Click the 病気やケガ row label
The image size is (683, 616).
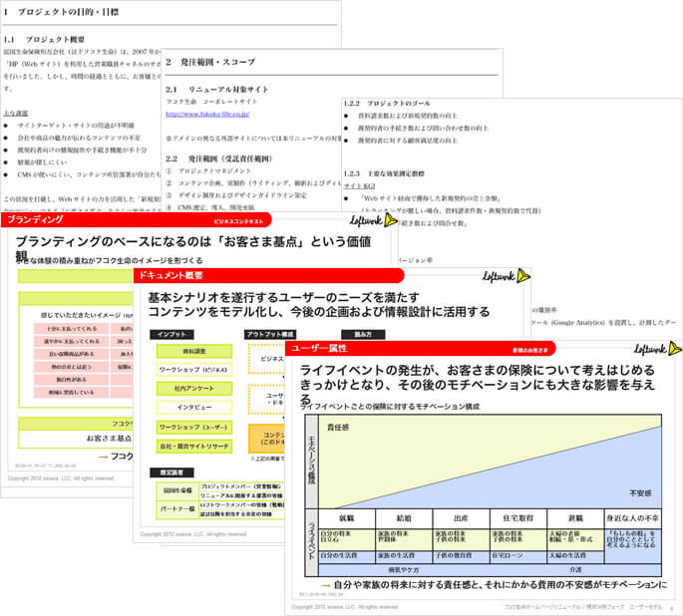pyautogui.click(x=404, y=569)
